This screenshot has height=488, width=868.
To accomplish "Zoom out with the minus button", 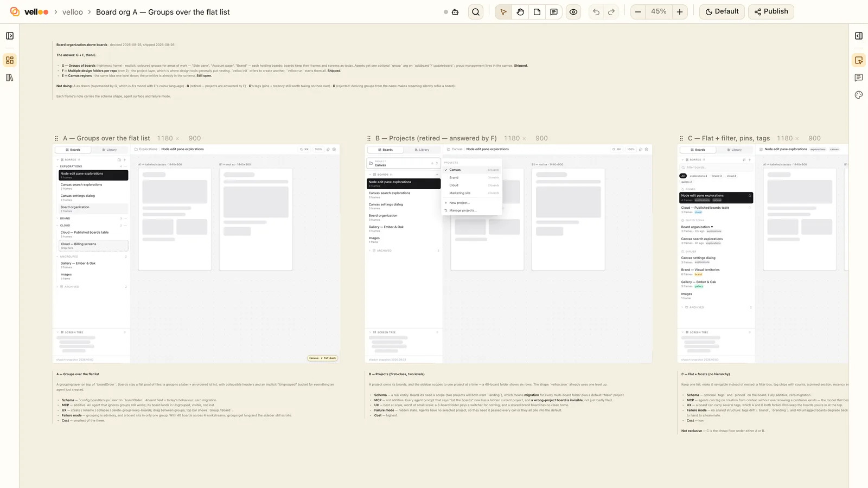I will 638,12.
